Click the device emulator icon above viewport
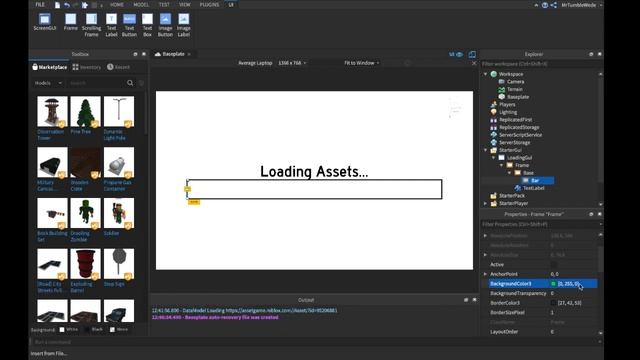This screenshot has height=360, width=640. (472, 54)
